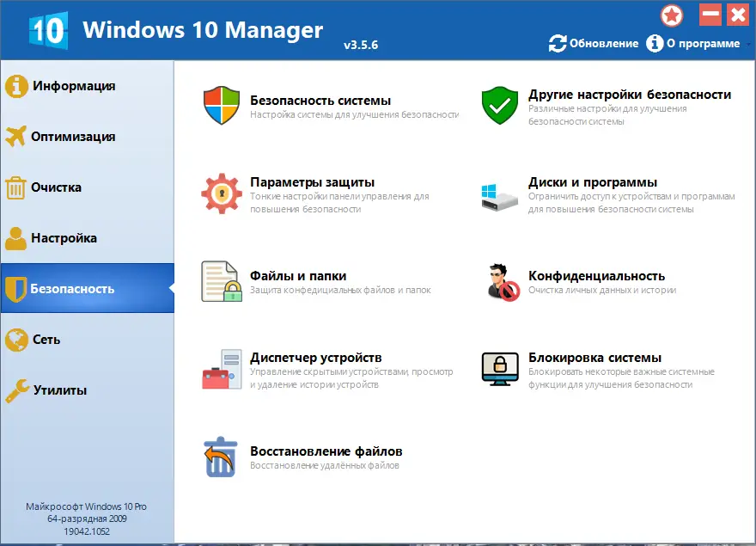Click the Конфиденциальность spy icon
The width and height of the screenshot is (756, 546).
click(x=502, y=282)
